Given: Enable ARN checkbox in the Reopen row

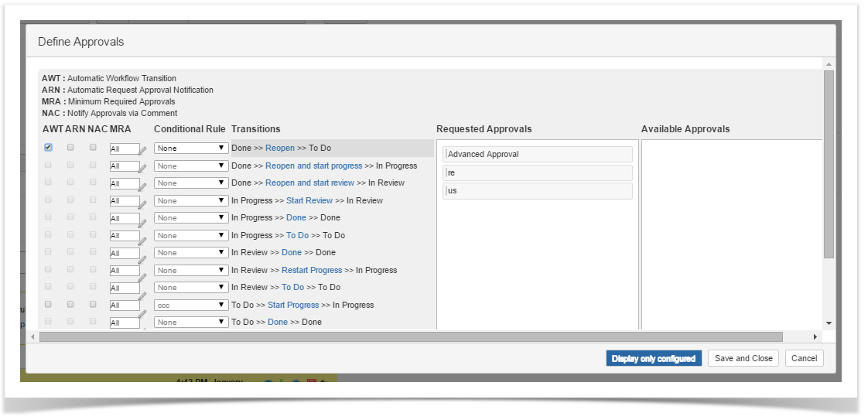Looking at the screenshot, I should coord(70,147).
